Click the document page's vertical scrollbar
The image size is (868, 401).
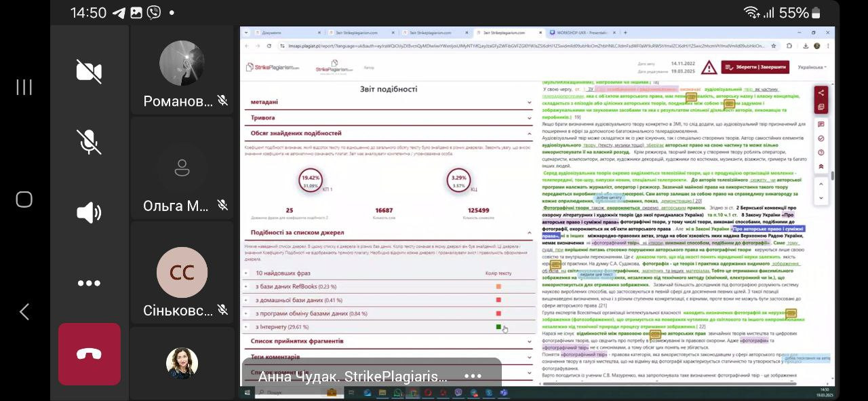point(832,176)
